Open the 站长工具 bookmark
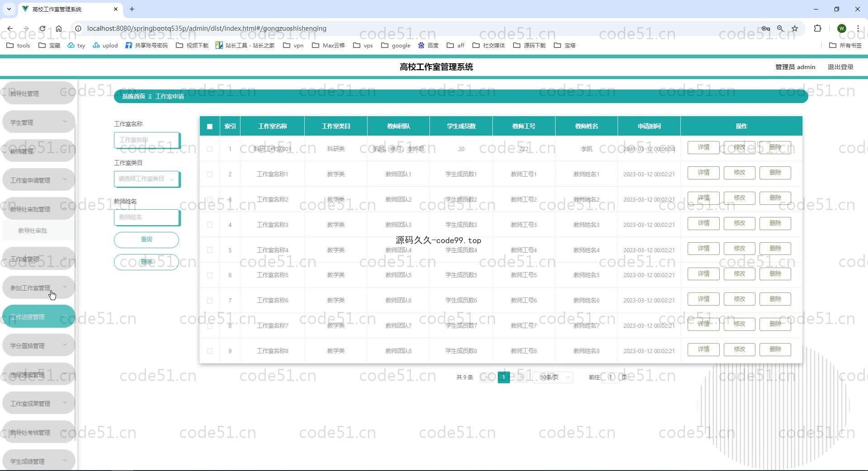Viewport: 868px width, 471px height. 245,45
